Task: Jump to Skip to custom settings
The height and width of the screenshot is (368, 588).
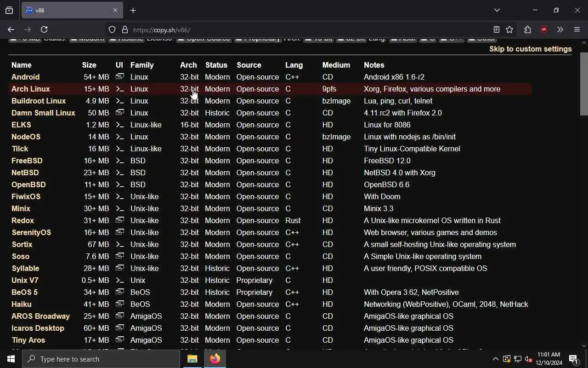Action: (530, 49)
